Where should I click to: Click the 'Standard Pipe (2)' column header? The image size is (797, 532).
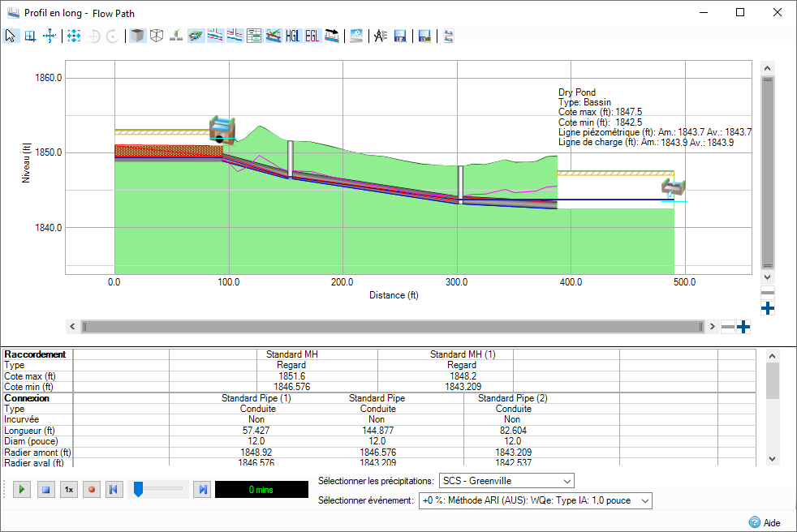pyautogui.click(x=512, y=398)
